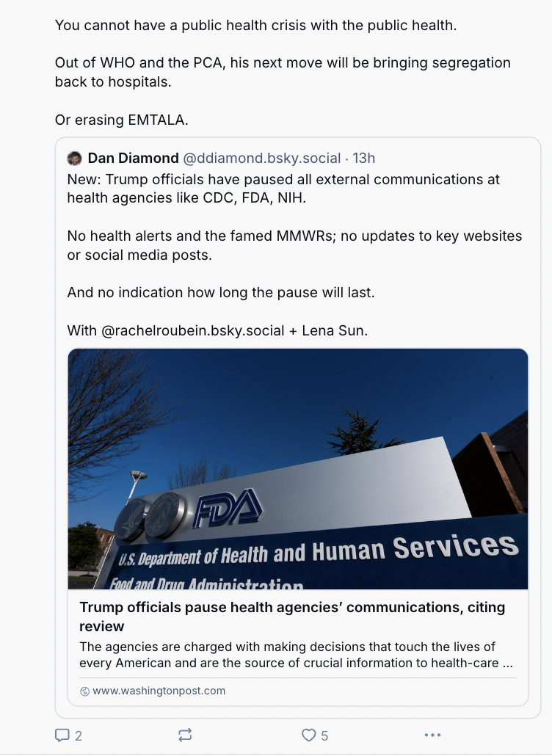Viewport: 552px width, 756px height.
Task: Open the Trump officials pause communications headline
Action: (x=292, y=617)
